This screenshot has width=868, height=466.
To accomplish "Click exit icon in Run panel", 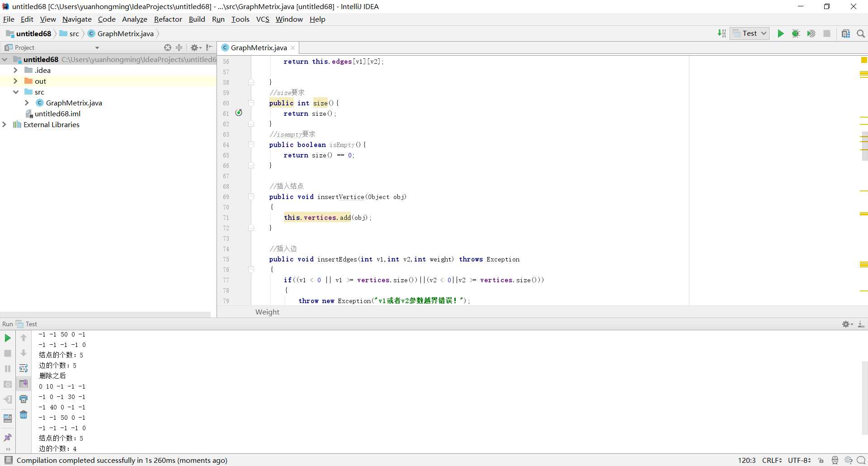I will 8,399.
